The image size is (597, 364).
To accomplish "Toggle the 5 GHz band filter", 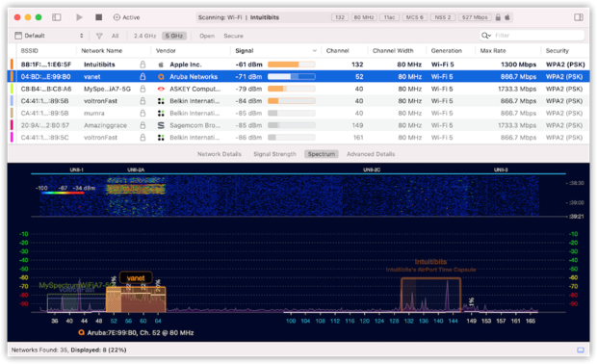I will tap(174, 36).
